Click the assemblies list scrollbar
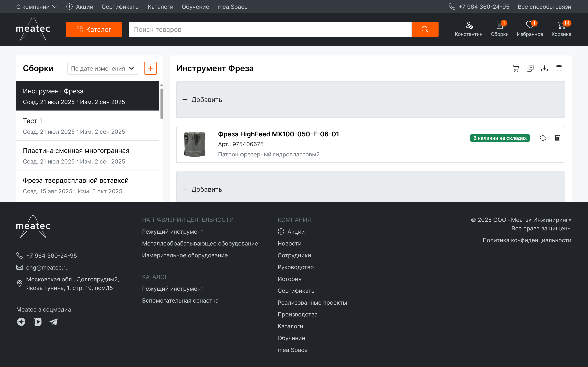Screen dimensions: 588x367 click(161, 104)
